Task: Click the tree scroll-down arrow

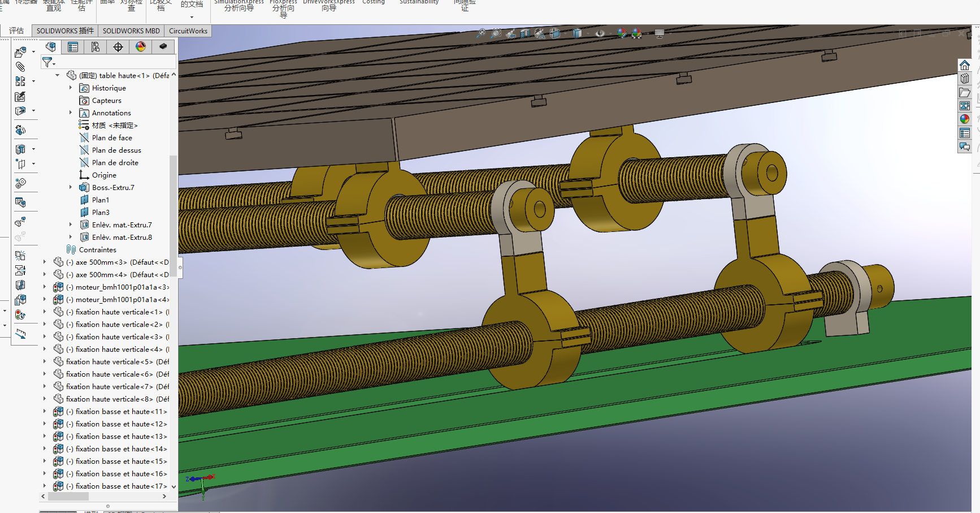Action: click(x=174, y=486)
